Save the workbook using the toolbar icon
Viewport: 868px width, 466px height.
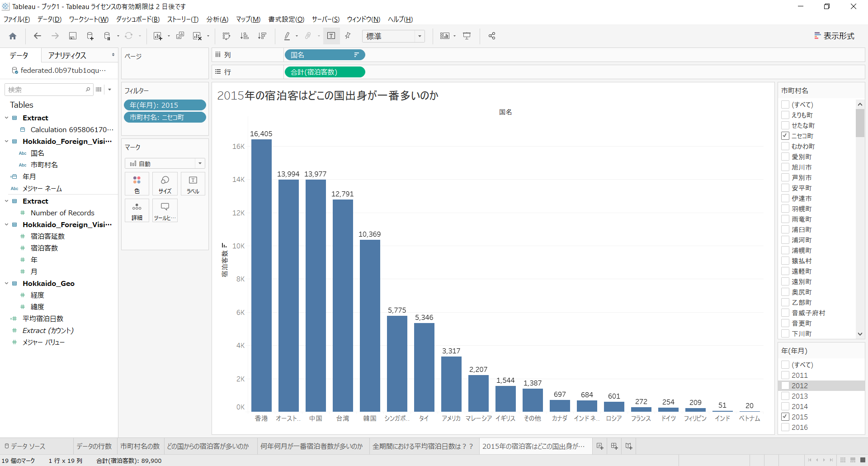[x=72, y=36]
